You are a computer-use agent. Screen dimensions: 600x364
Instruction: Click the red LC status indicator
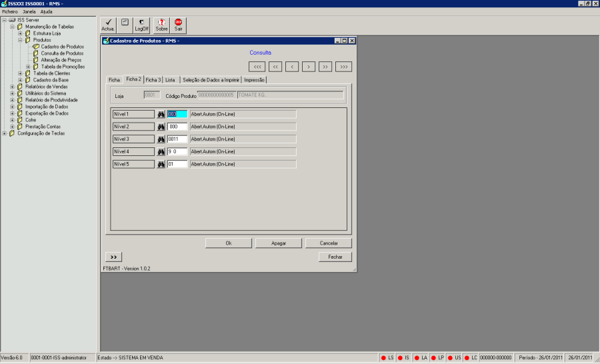tap(467, 358)
